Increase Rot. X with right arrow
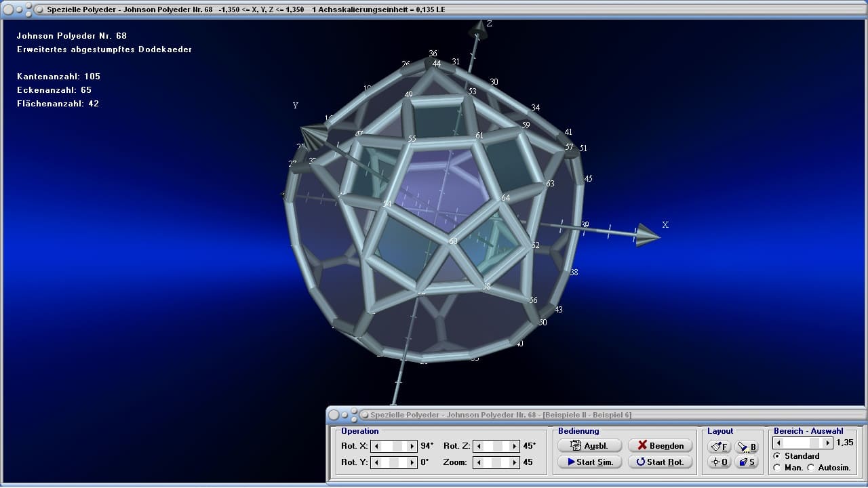Screen dimensions: 868x488 pos(412,446)
